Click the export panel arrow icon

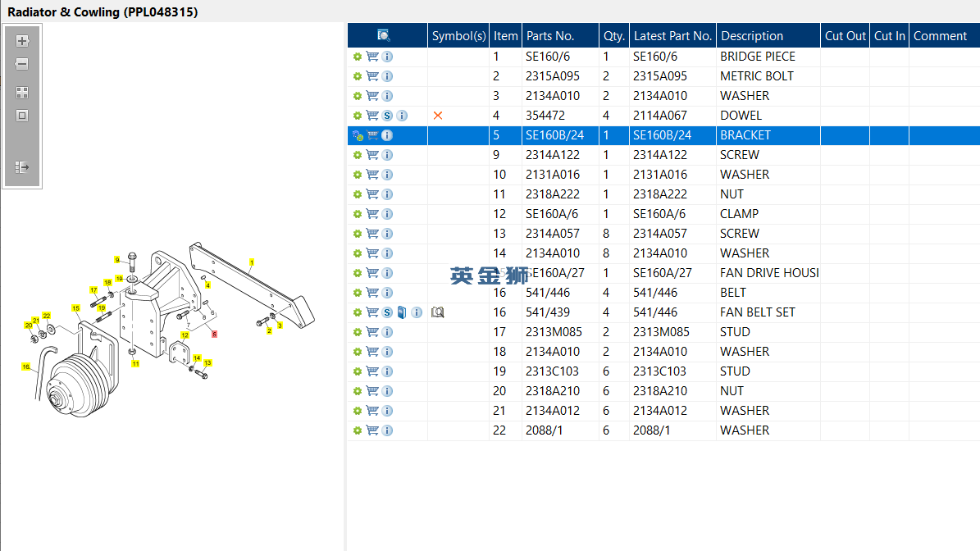point(22,166)
